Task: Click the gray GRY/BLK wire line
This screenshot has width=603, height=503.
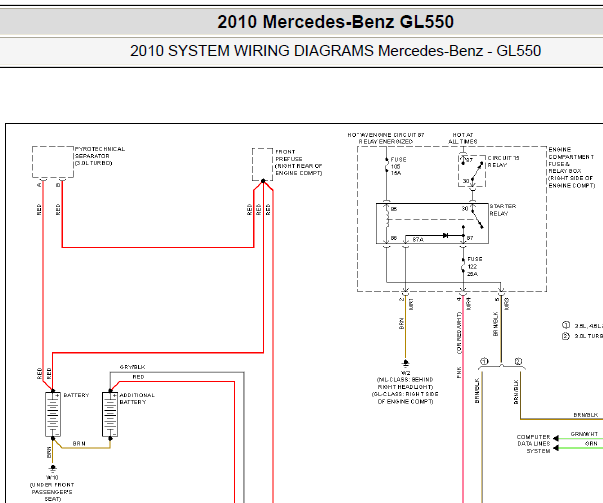Action: [244, 437]
